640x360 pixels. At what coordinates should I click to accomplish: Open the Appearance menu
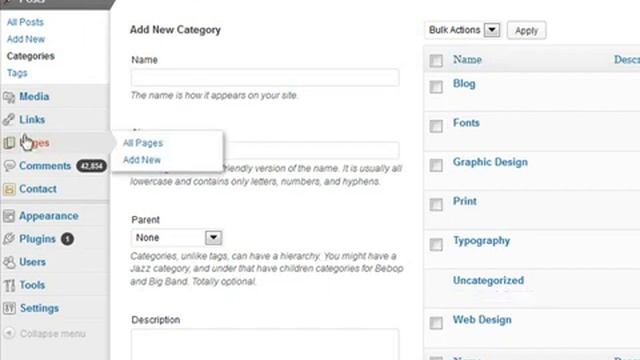[x=49, y=216]
